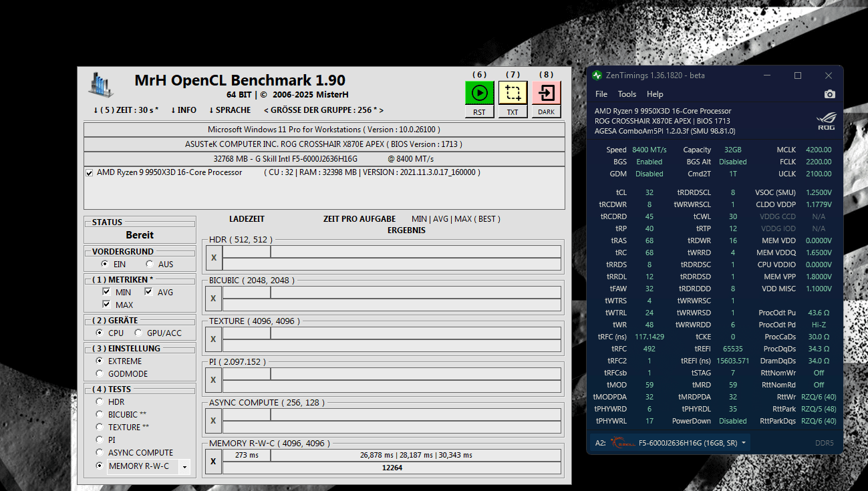Screen dimensions: 868x491
Task: Select the GPU/ACC device radio button
Action: click(138, 333)
